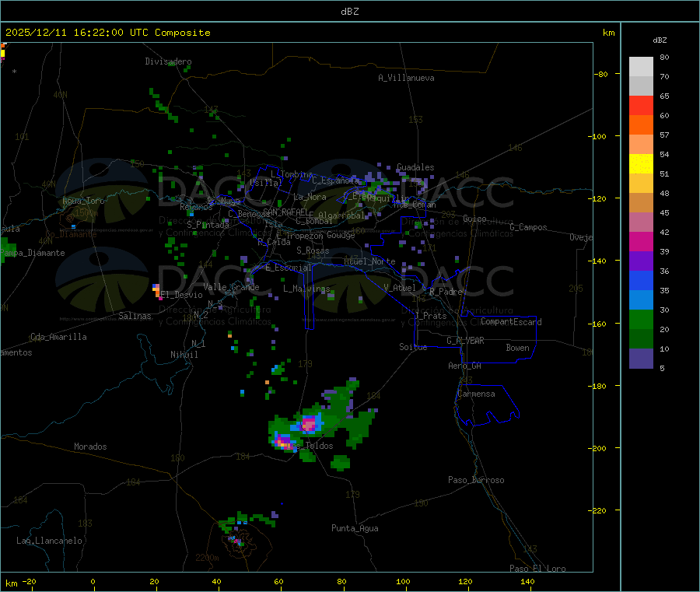This screenshot has height=592, width=700.
Task: Click the Valle_Grande label
Action: 231,286
